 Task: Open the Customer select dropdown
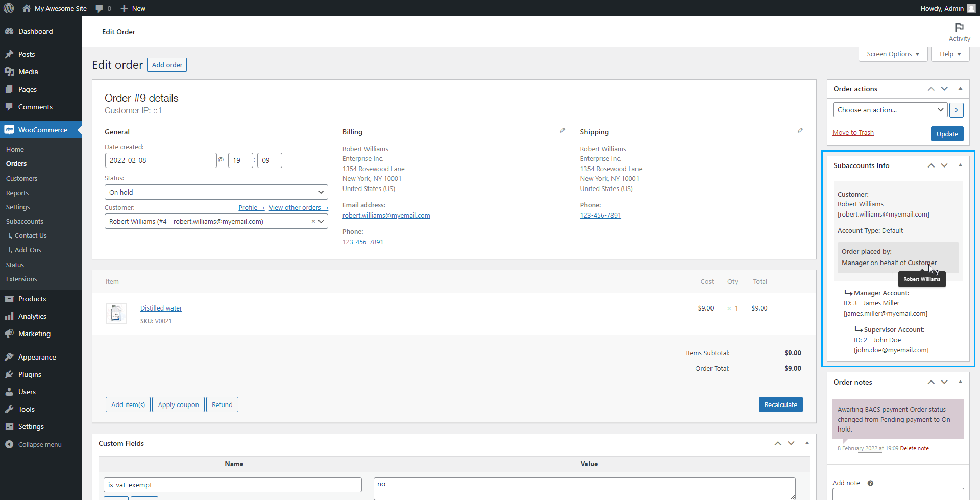click(216, 221)
